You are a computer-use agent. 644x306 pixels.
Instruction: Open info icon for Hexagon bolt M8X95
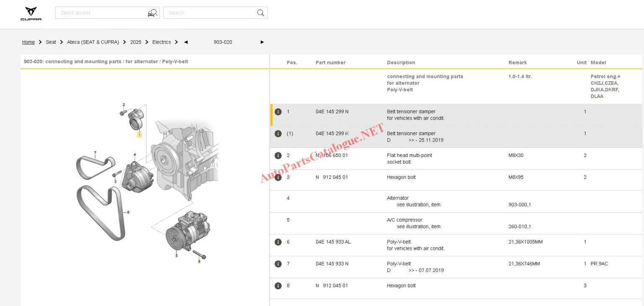278,177
